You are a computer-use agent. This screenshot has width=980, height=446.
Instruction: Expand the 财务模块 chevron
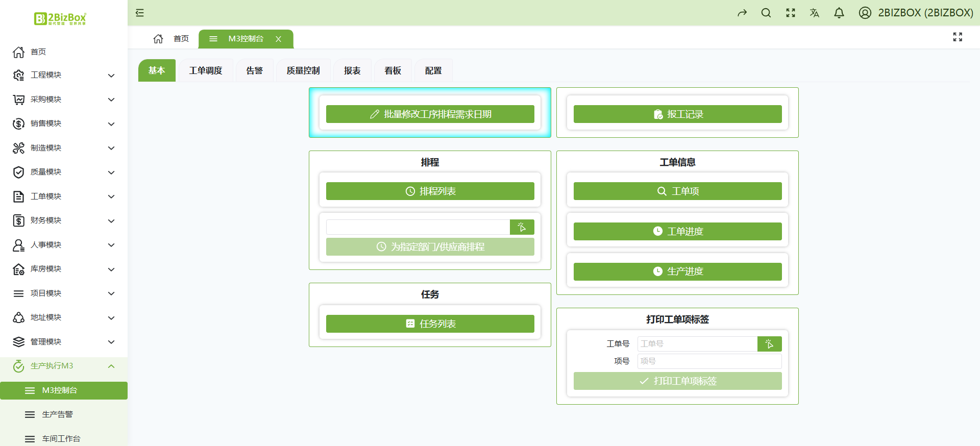tap(111, 221)
